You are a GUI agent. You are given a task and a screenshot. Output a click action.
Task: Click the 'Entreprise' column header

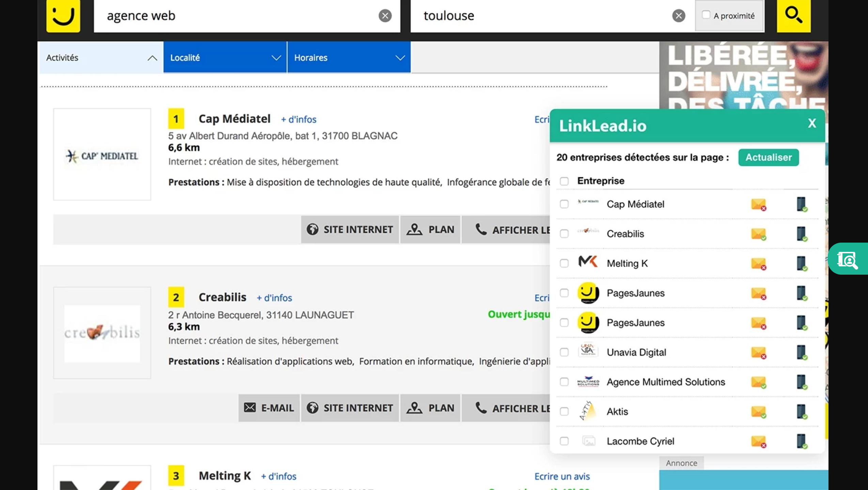pos(601,181)
